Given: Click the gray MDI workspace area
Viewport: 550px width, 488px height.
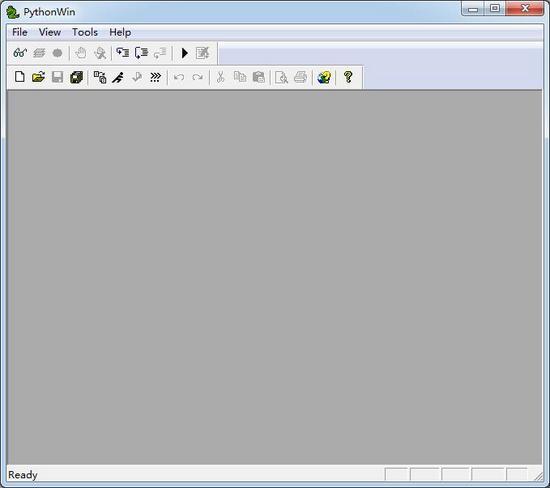Looking at the screenshot, I should coord(275,277).
